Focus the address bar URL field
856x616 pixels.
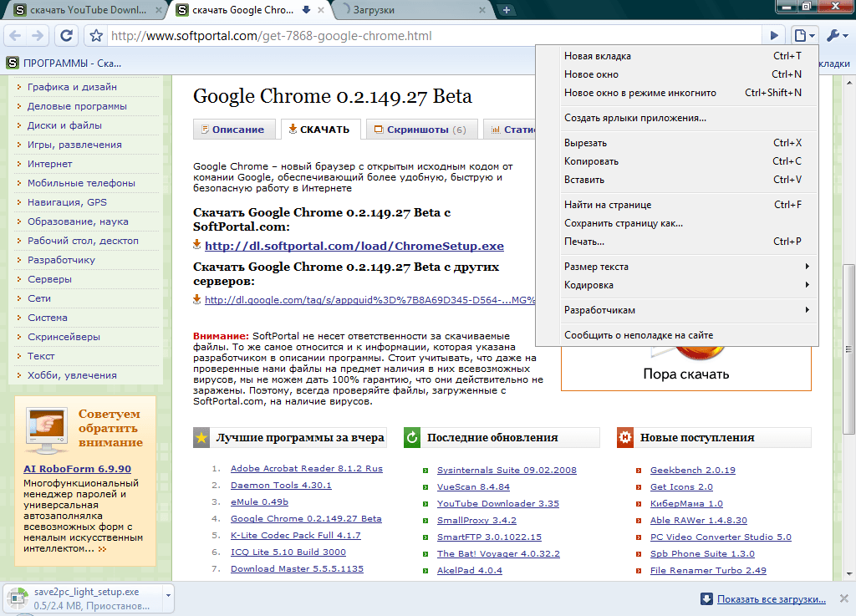point(434,36)
